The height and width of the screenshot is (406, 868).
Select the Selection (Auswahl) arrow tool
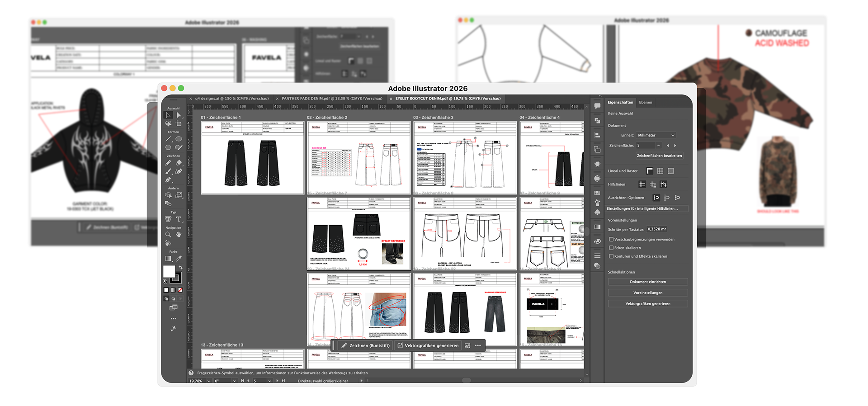(x=168, y=115)
